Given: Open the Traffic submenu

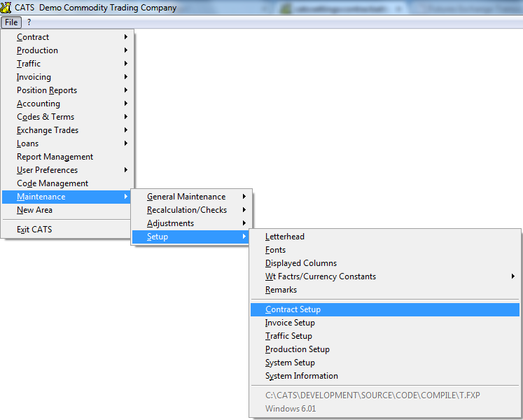Looking at the screenshot, I should tap(68, 64).
